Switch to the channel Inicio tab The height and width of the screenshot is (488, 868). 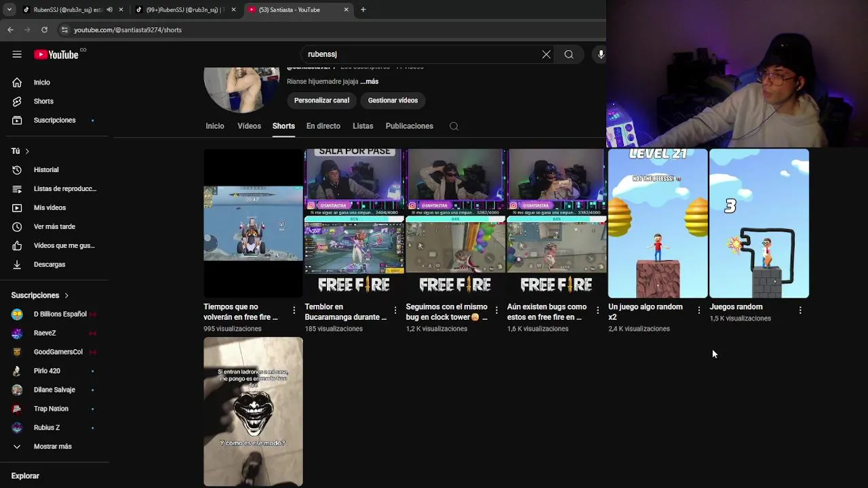click(215, 126)
